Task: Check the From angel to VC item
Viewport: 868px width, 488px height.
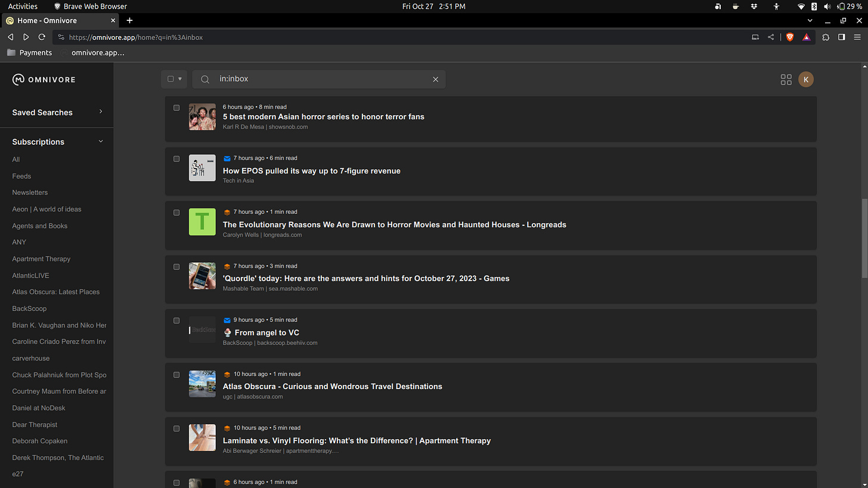Action: pos(176,320)
